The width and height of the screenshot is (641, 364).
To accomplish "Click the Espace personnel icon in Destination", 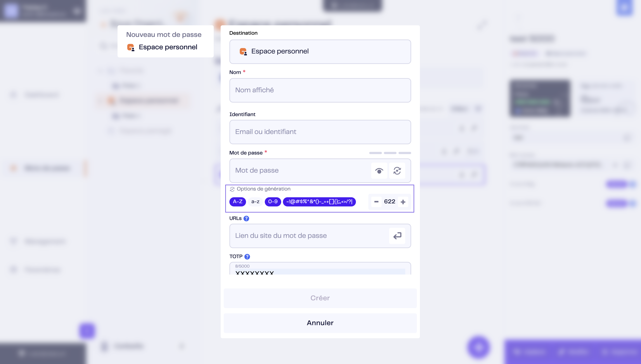I will (x=243, y=52).
